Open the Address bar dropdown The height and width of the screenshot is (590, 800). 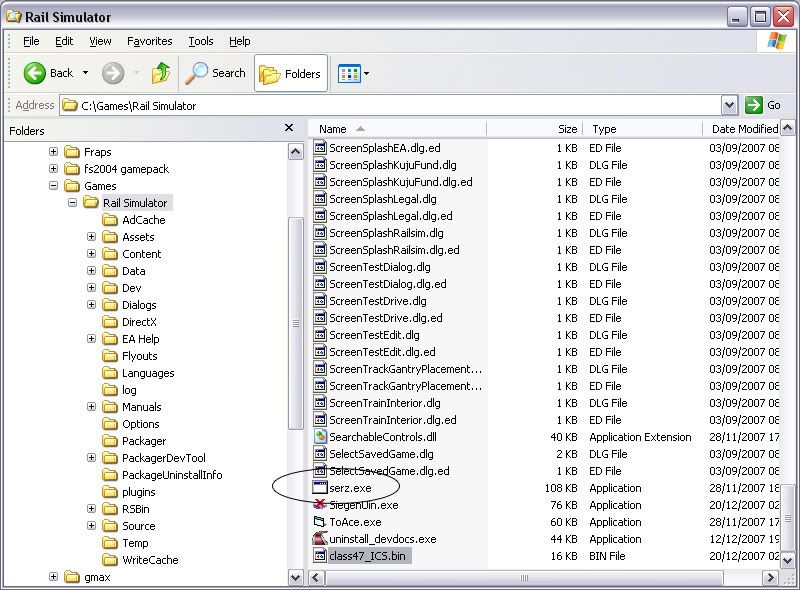[730, 105]
